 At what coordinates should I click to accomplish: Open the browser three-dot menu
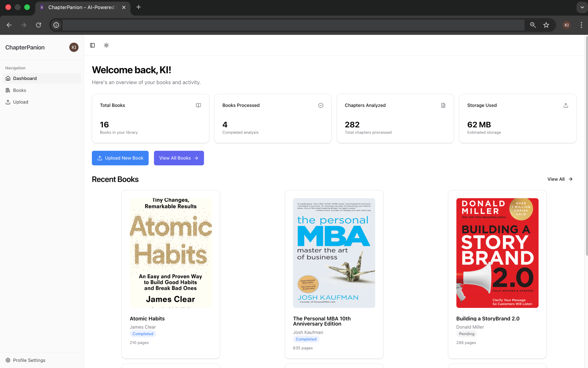coord(581,25)
